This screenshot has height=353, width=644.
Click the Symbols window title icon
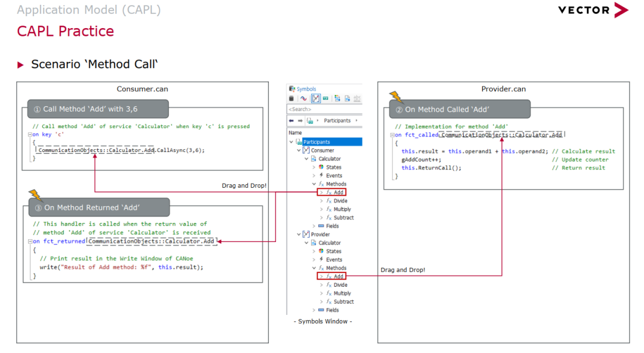(x=292, y=89)
